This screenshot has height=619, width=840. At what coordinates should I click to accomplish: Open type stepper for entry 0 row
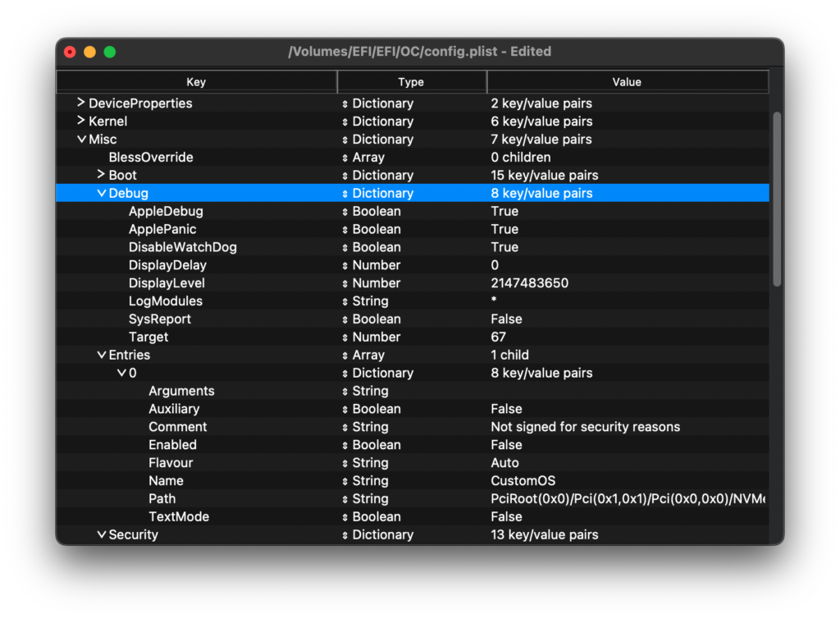pos(345,374)
